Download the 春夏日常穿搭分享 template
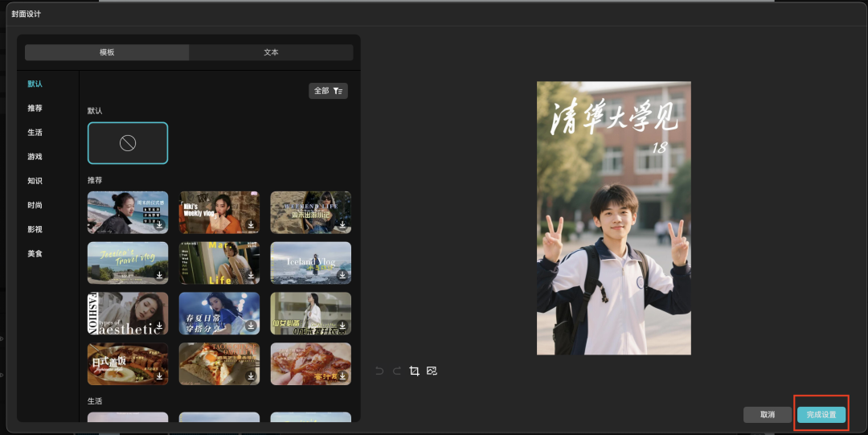The height and width of the screenshot is (435, 868). (251, 326)
